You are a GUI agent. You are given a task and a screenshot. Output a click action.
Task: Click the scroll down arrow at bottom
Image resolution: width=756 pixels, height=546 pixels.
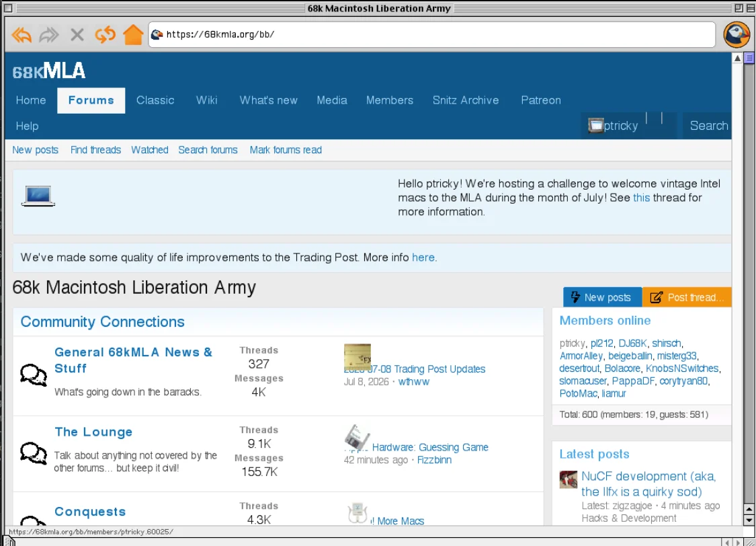coord(749,520)
